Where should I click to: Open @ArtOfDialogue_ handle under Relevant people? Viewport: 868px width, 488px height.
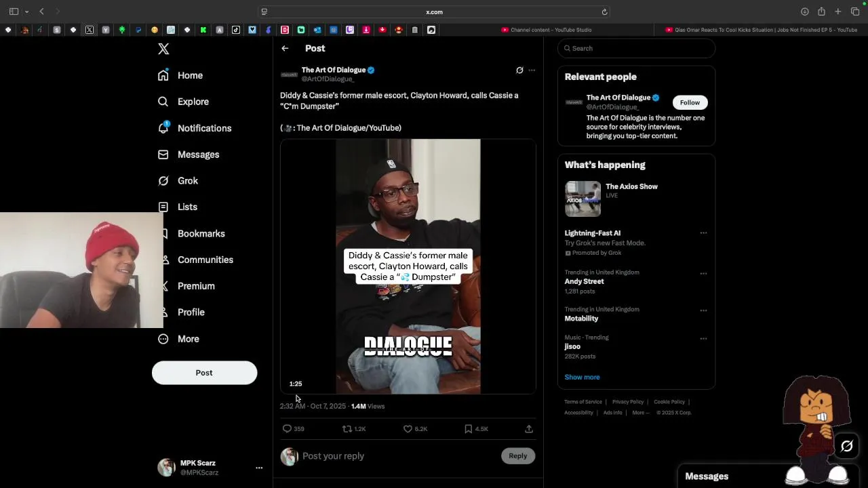pyautogui.click(x=612, y=107)
